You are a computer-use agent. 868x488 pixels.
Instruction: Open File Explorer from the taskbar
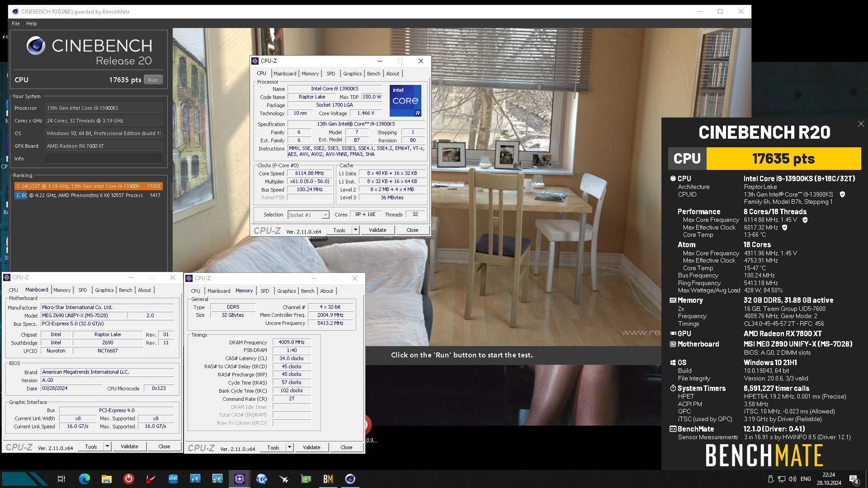(107, 479)
